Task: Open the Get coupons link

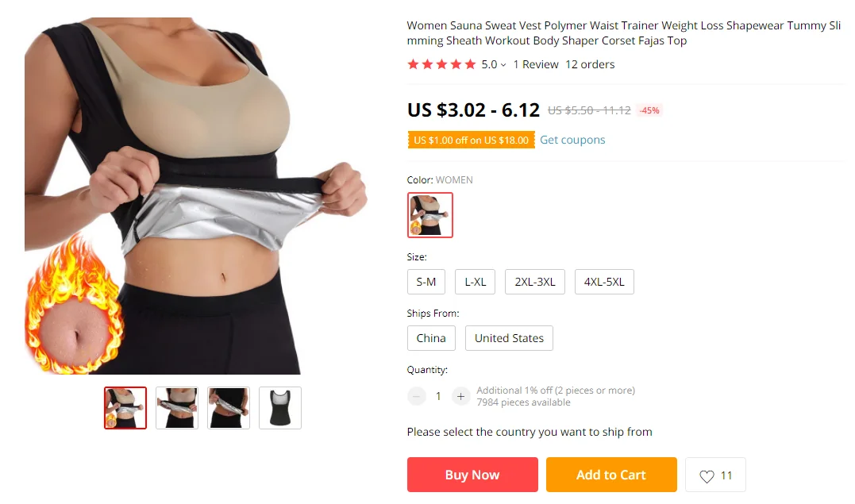Action: point(572,140)
